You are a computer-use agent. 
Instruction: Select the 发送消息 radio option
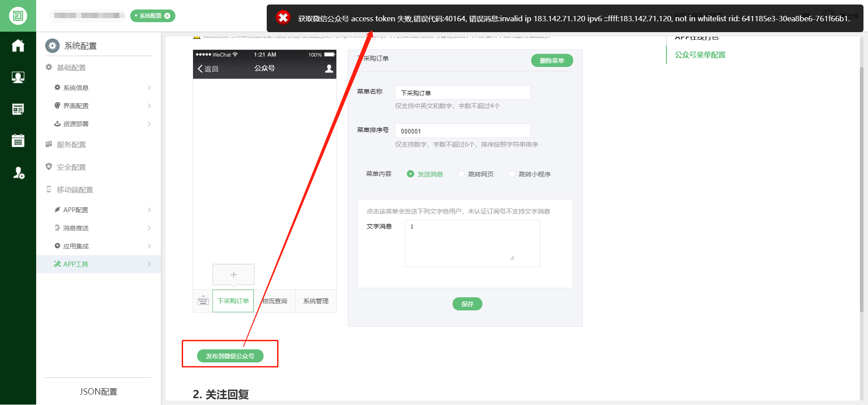[x=410, y=174]
